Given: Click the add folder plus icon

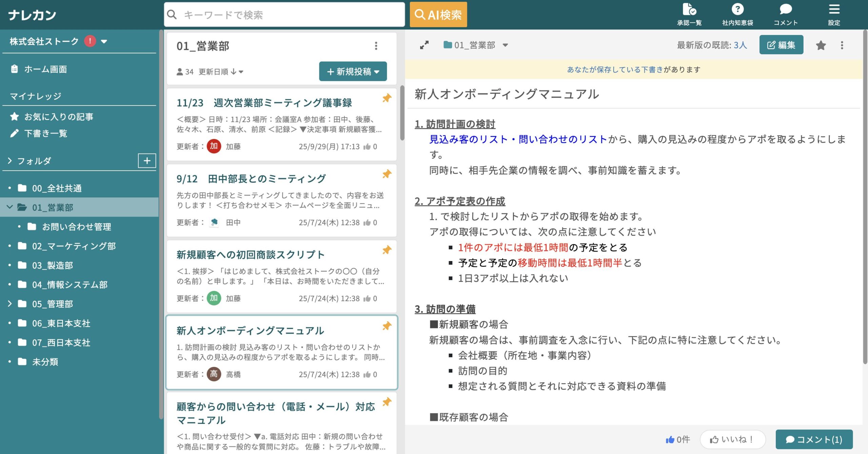Looking at the screenshot, I should [147, 160].
